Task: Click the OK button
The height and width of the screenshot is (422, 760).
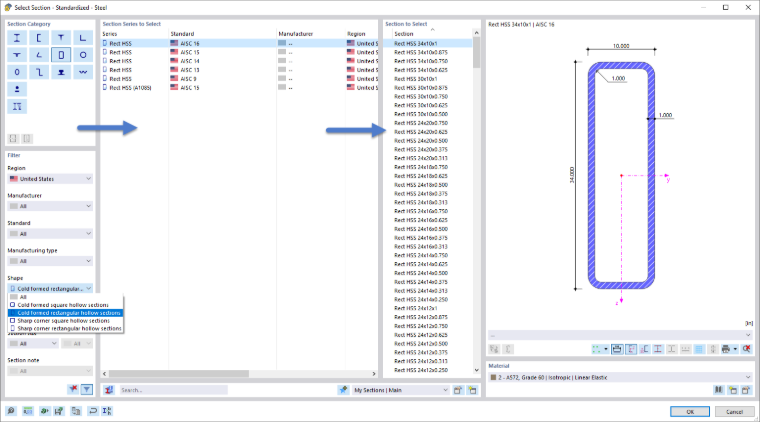Action: click(x=690, y=411)
